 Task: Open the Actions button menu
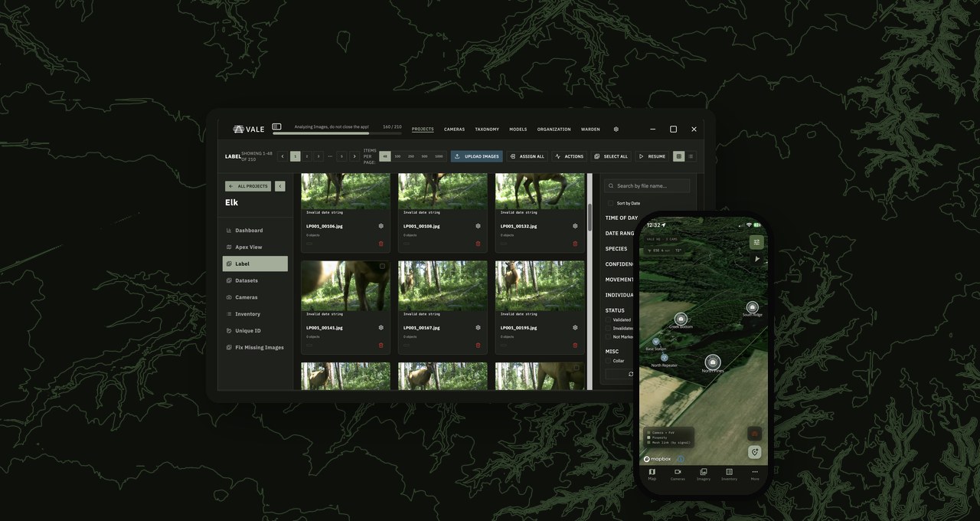[569, 156]
